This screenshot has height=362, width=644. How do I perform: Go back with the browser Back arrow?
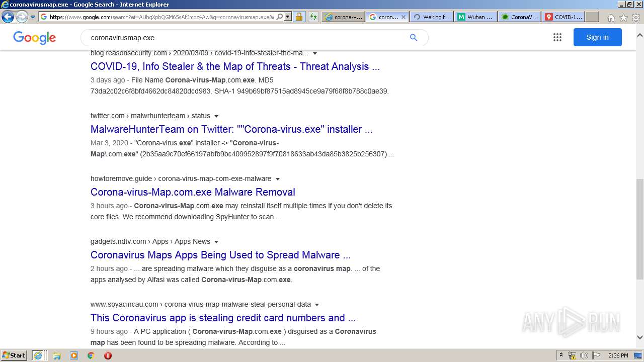[8, 17]
